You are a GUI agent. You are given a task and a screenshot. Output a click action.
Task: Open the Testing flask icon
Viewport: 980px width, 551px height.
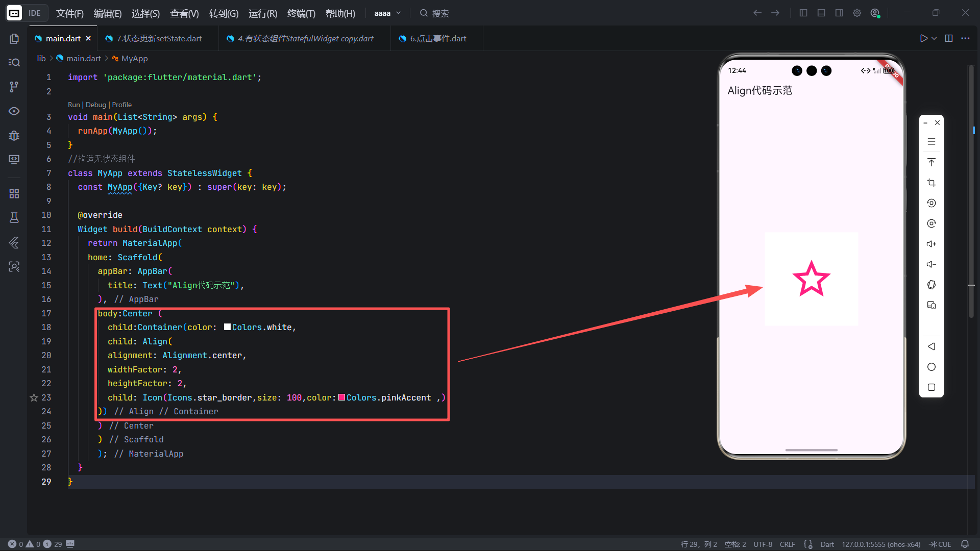[x=14, y=218]
